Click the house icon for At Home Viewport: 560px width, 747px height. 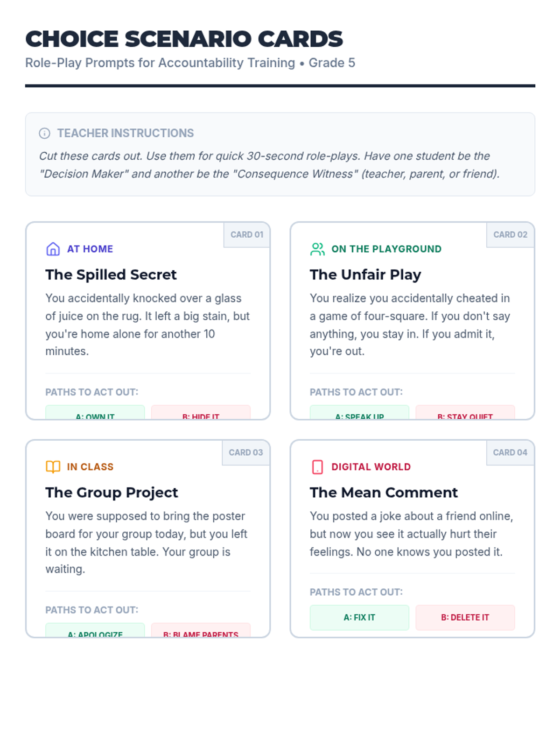(53, 249)
